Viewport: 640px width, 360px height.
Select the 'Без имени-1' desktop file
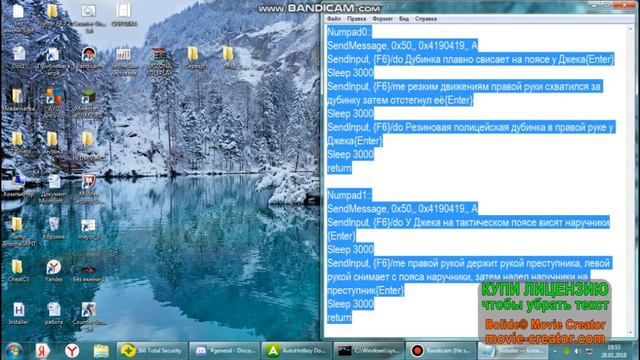[89, 273]
